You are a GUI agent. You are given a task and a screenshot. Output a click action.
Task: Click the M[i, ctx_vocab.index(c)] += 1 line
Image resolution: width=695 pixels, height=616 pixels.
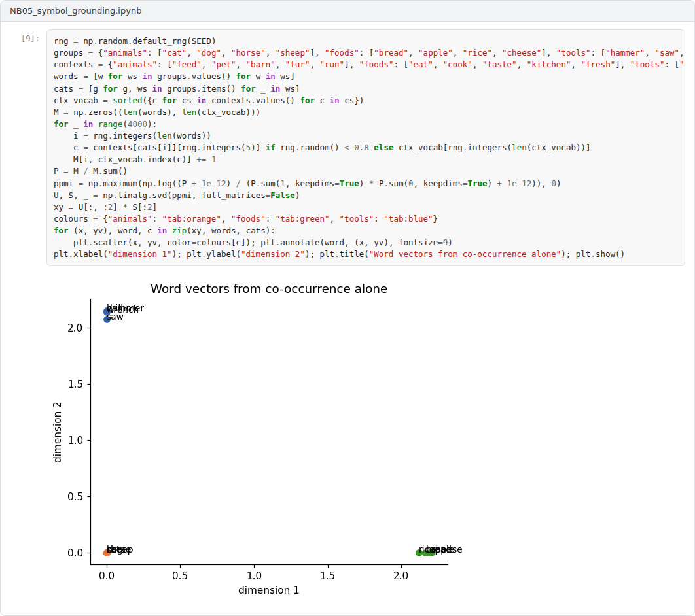pos(145,160)
